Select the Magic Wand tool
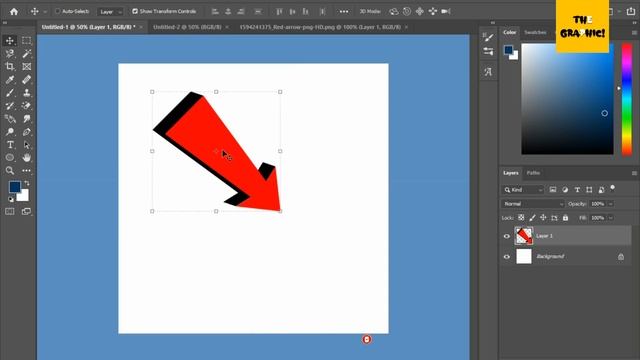The width and height of the screenshot is (640, 360). point(27,53)
